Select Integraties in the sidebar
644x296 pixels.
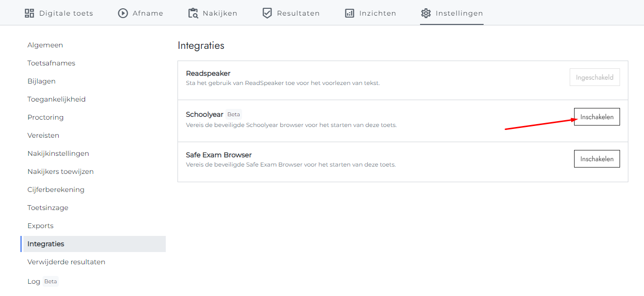pyautogui.click(x=93, y=244)
